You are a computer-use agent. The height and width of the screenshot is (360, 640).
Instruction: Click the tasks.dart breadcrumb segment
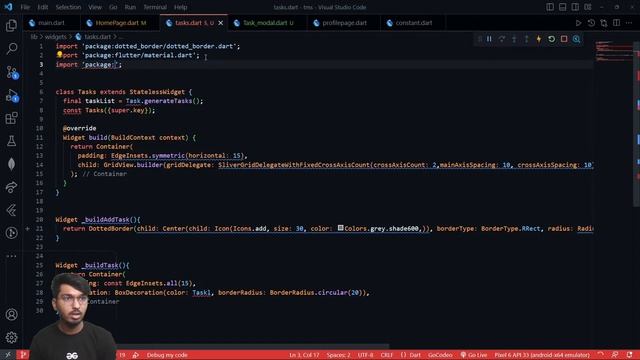97,37
